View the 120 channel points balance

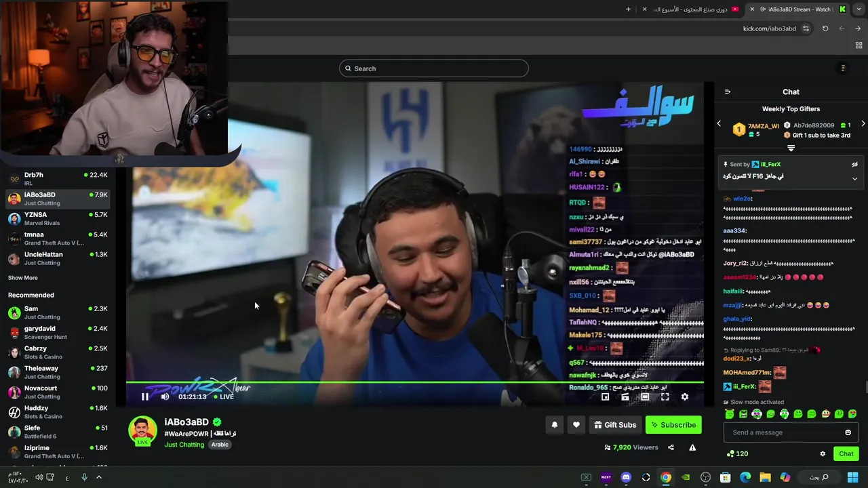(x=737, y=453)
